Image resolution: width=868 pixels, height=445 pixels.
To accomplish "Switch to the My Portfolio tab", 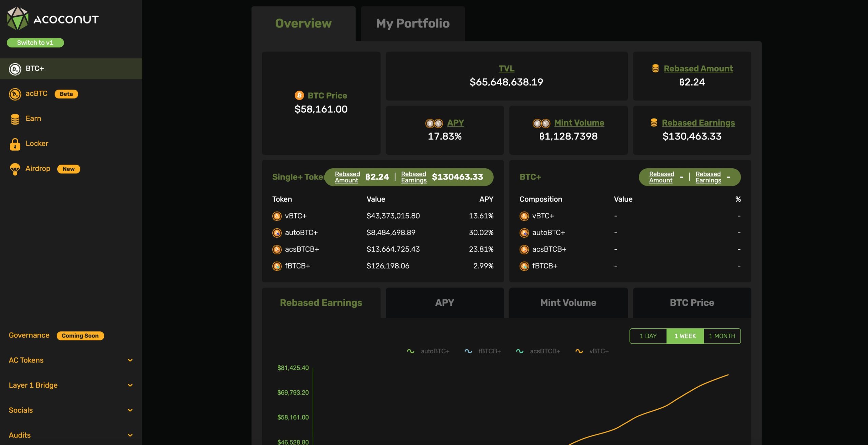I will [412, 23].
